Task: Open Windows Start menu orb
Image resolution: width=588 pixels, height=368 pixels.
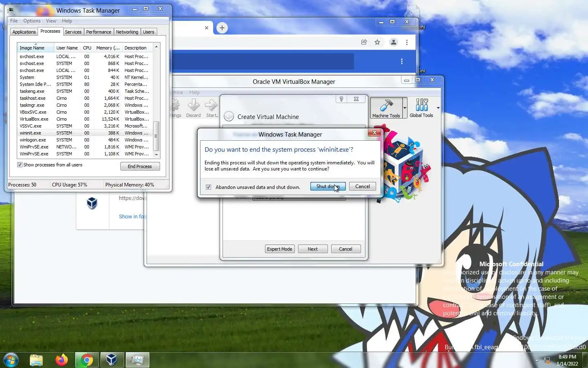Action: tap(11, 360)
